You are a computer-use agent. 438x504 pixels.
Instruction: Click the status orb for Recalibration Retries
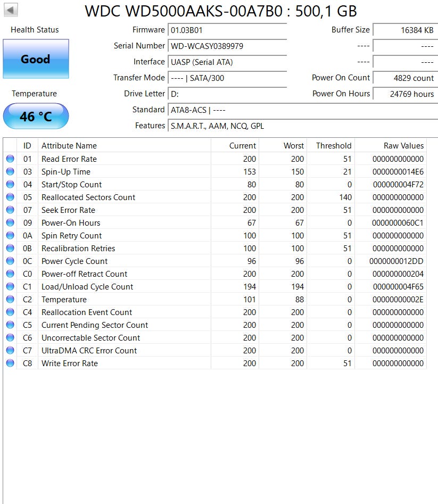(x=10, y=248)
